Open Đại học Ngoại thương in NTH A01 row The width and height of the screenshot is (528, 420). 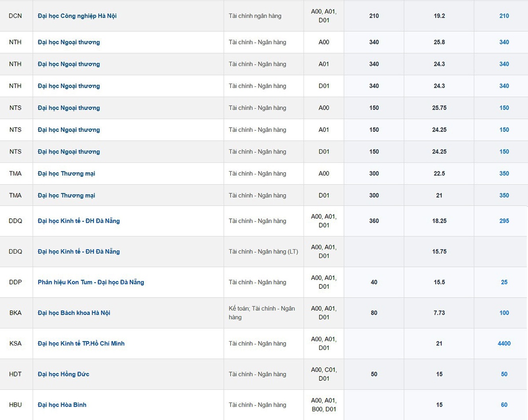tap(69, 64)
